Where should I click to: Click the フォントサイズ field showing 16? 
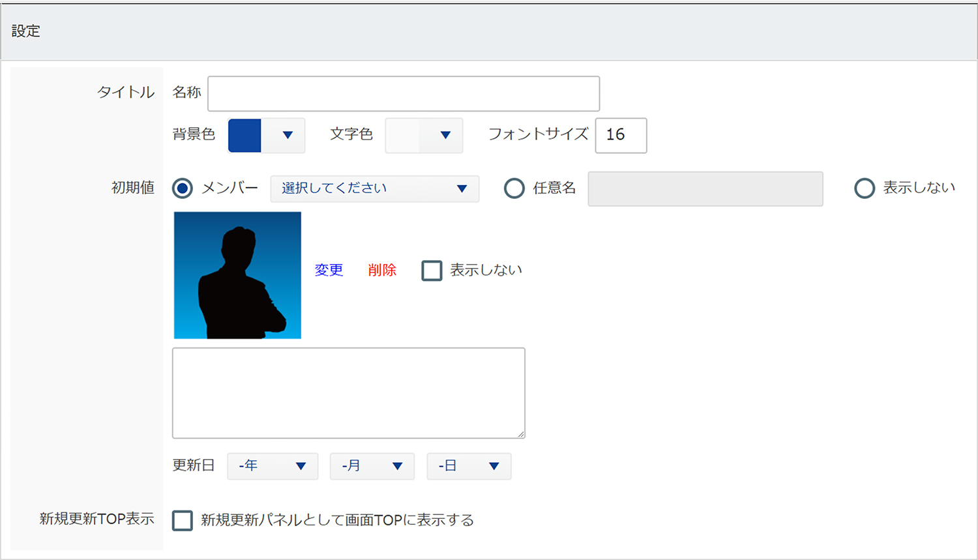[620, 135]
